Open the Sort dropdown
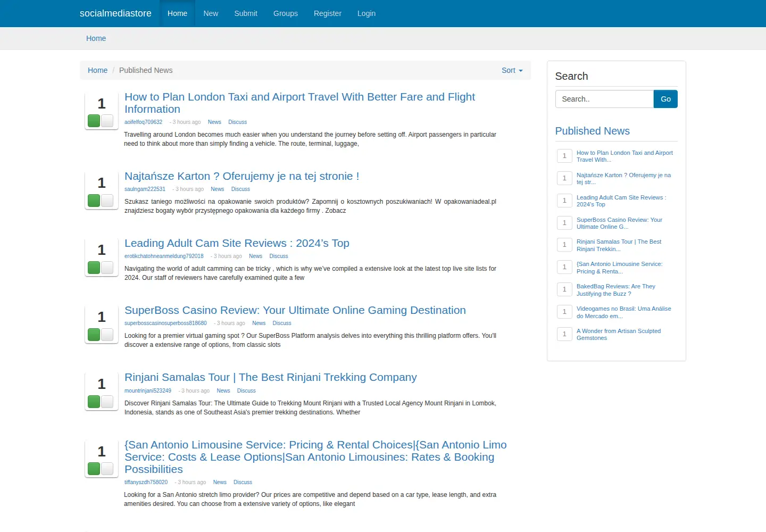 click(x=512, y=70)
